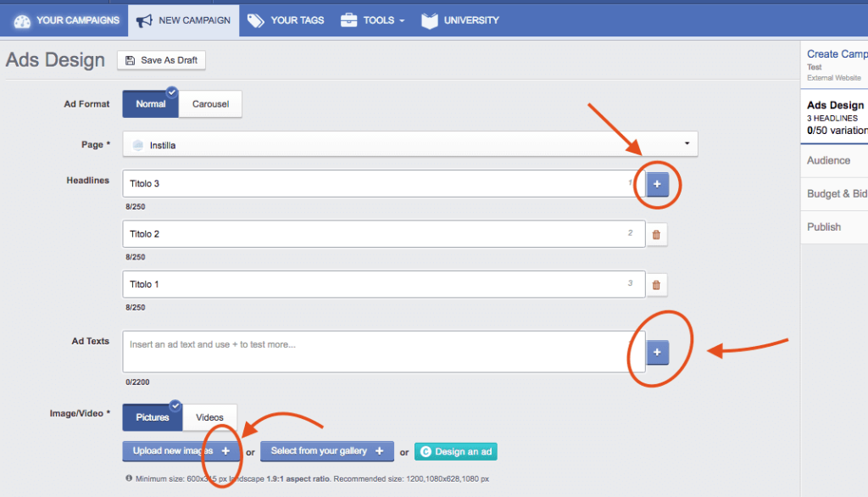Viewport: 868px width, 497px height.
Task: Click the Titolo 2 headline field
Action: (x=384, y=234)
